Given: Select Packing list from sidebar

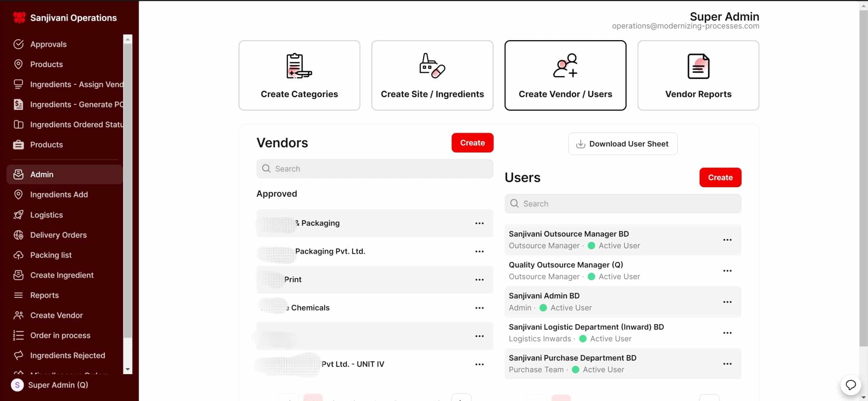Looking at the screenshot, I should 51,255.
